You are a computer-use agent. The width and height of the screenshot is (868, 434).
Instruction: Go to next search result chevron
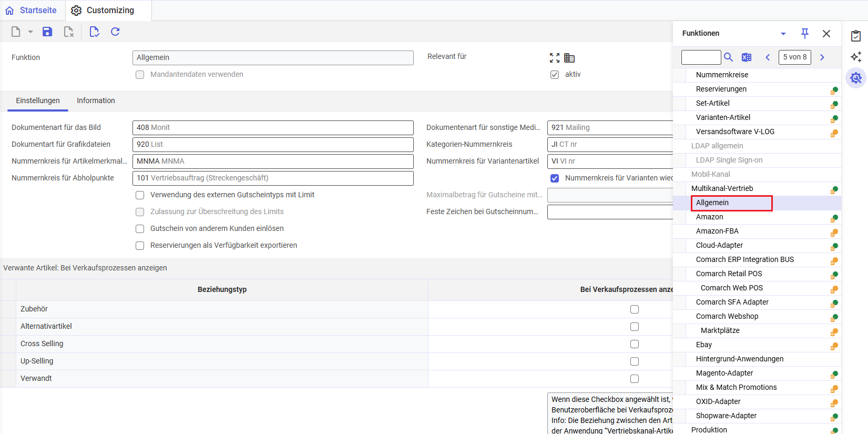[x=822, y=57]
